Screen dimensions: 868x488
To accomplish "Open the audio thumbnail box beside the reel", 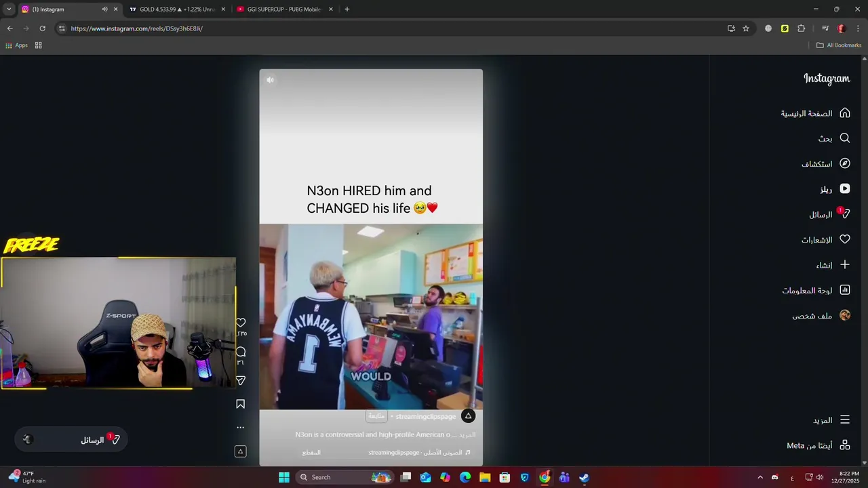I will pyautogui.click(x=240, y=451).
